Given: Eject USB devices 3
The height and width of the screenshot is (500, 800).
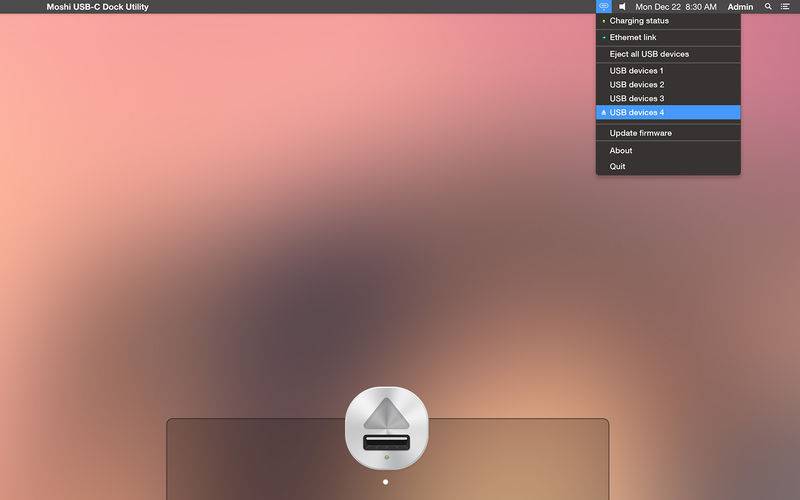Looking at the screenshot, I should tap(668, 98).
